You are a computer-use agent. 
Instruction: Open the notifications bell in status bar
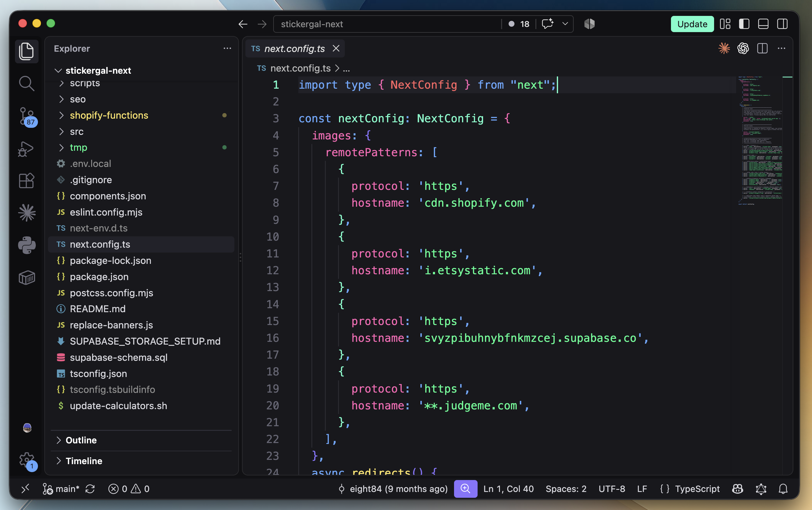pyautogui.click(x=783, y=489)
